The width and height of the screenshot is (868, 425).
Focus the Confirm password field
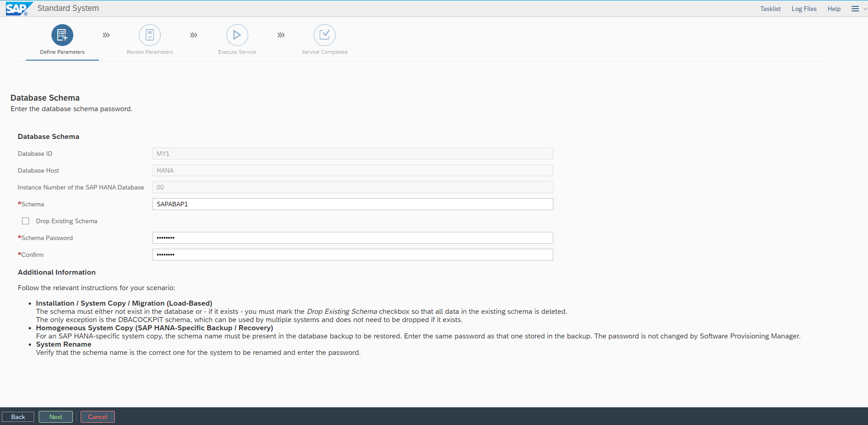pos(352,255)
